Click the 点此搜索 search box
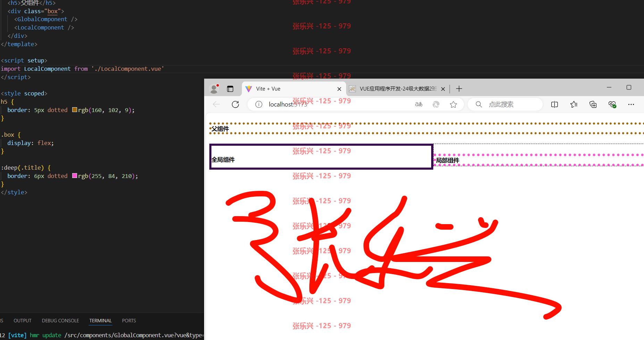This screenshot has height=340, width=644. point(505,104)
